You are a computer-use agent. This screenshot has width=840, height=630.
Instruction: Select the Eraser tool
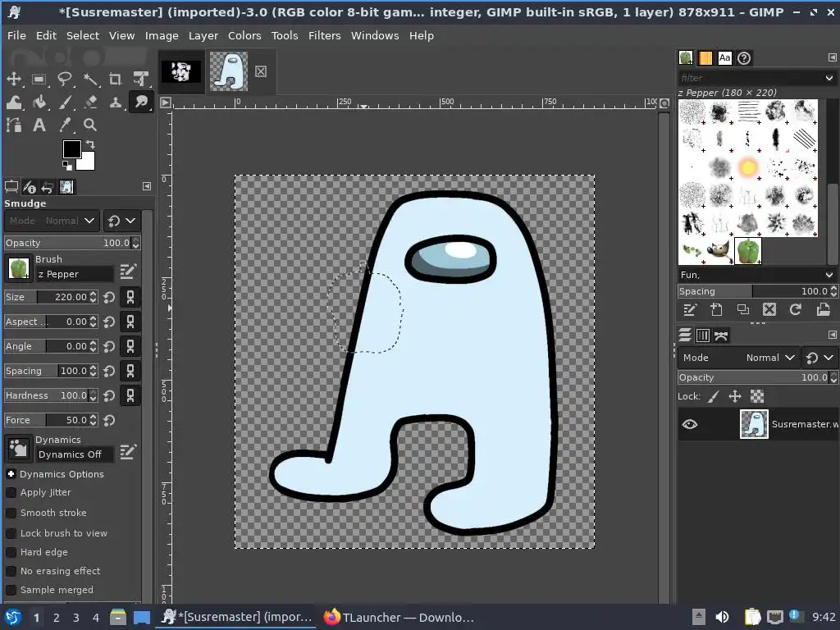pyautogui.click(x=90, y=102)
